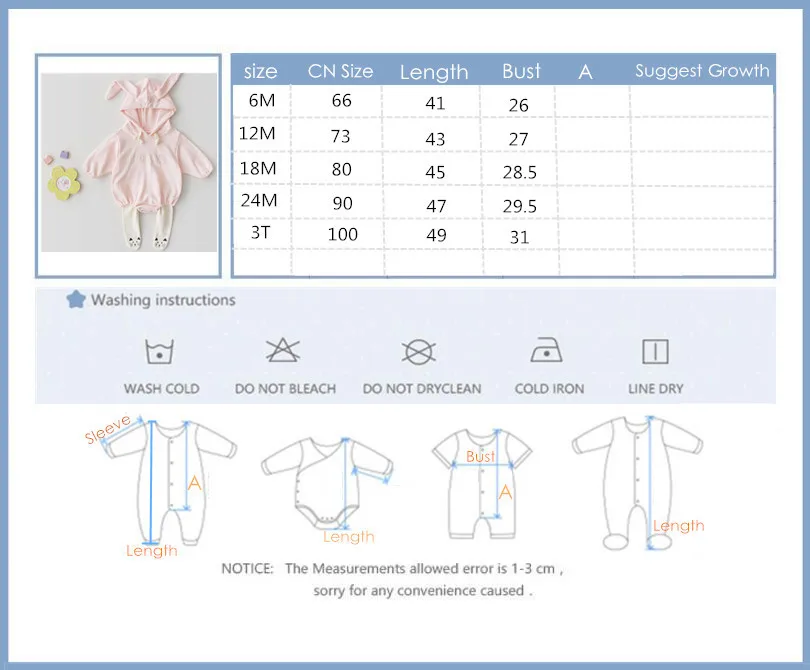
Task: Click the 'DO NOT BLEACH' label
Action: (x=285, y=389)
